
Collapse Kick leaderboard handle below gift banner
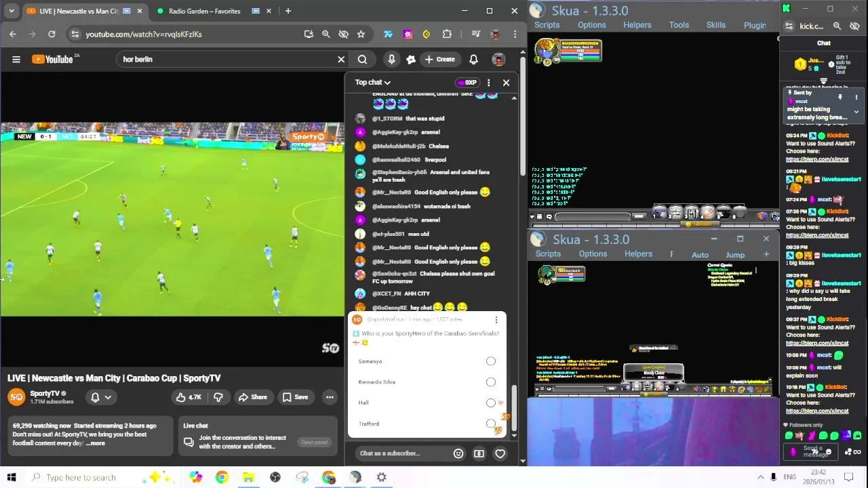point(824,81)
